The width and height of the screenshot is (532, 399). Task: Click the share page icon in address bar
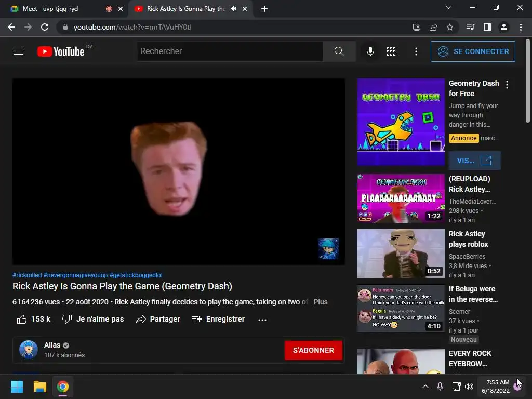[x=433, y=27]
